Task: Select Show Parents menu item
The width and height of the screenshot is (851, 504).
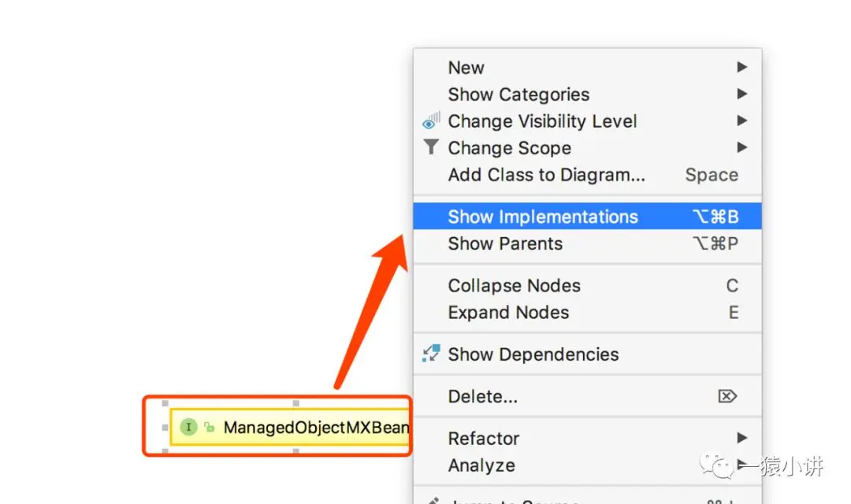Action: pos(505,243)
